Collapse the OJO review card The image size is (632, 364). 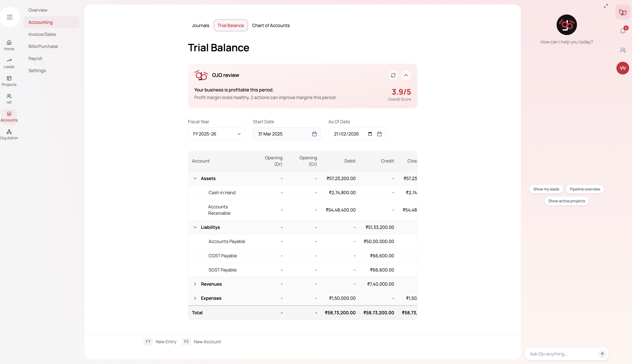click(x=406, y=75)
